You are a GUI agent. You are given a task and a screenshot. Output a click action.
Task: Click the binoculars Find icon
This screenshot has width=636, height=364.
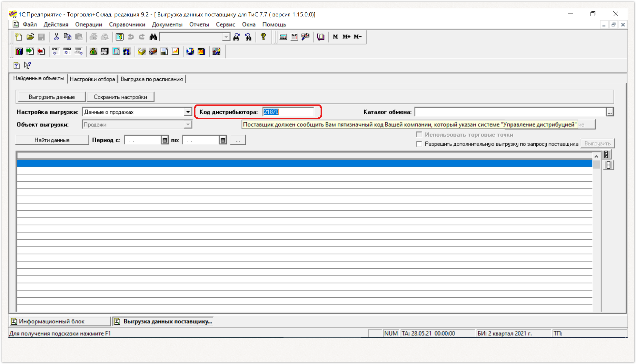[x=153, y=37]
